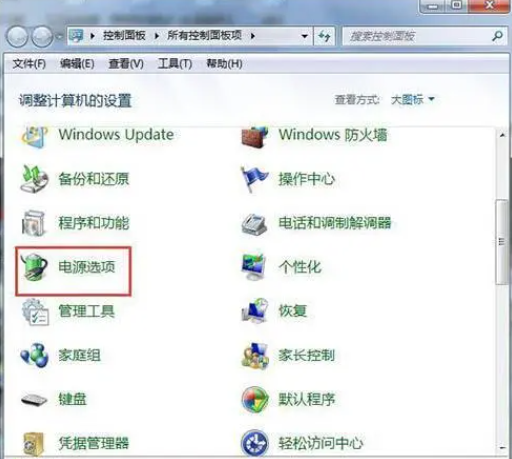This screenshot has height=459, width=512.
Task: Open the 程序和功能 programs icon
Action: 34,223
